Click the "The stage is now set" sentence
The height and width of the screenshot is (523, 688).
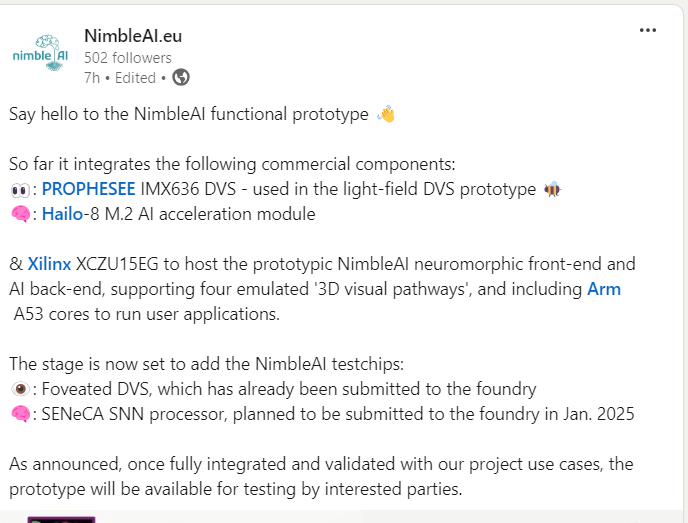point(218,364)
